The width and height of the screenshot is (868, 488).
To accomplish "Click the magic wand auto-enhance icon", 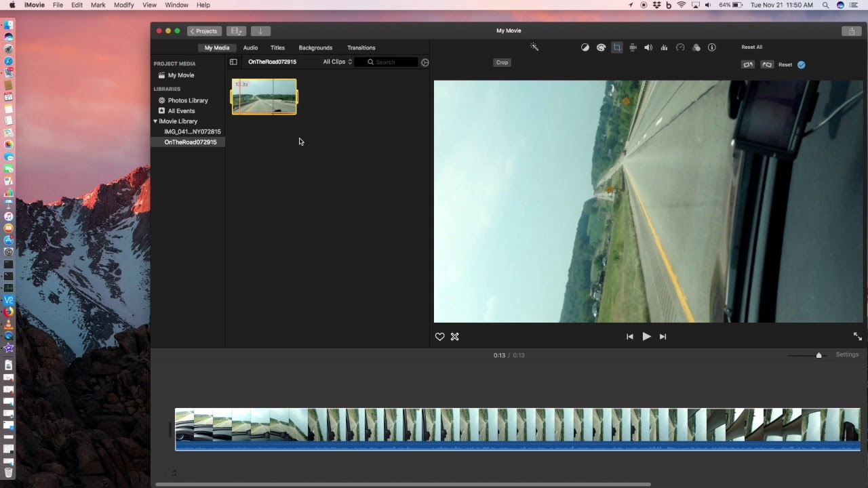I will [x=534, y=47].
